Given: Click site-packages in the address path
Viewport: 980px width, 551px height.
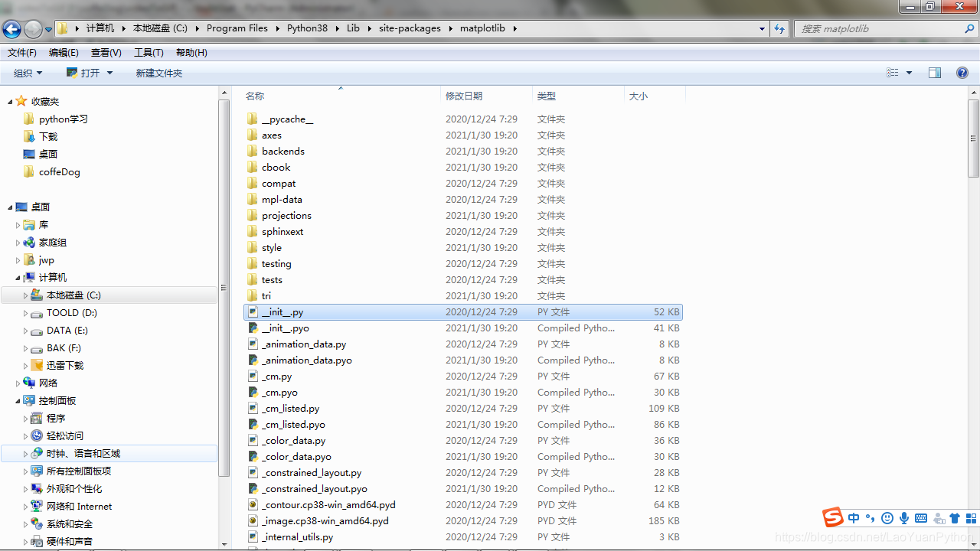Looking at the screenshot, I should 410,28.
